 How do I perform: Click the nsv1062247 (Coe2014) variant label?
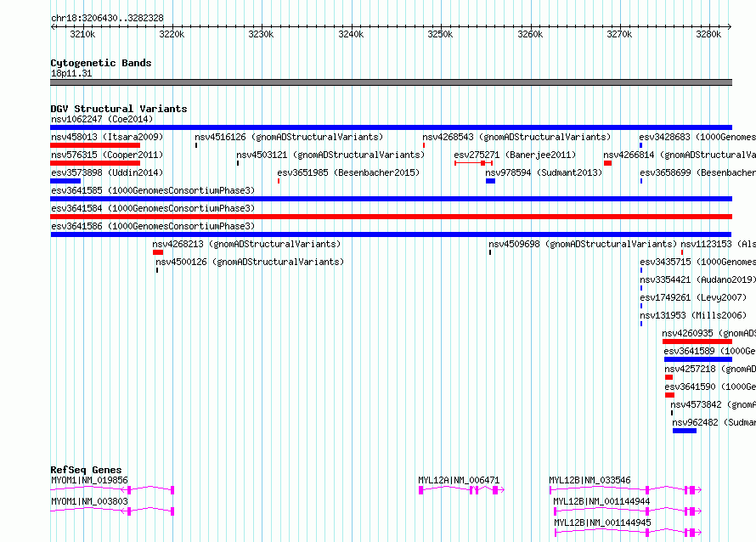[x=102, y=119]
